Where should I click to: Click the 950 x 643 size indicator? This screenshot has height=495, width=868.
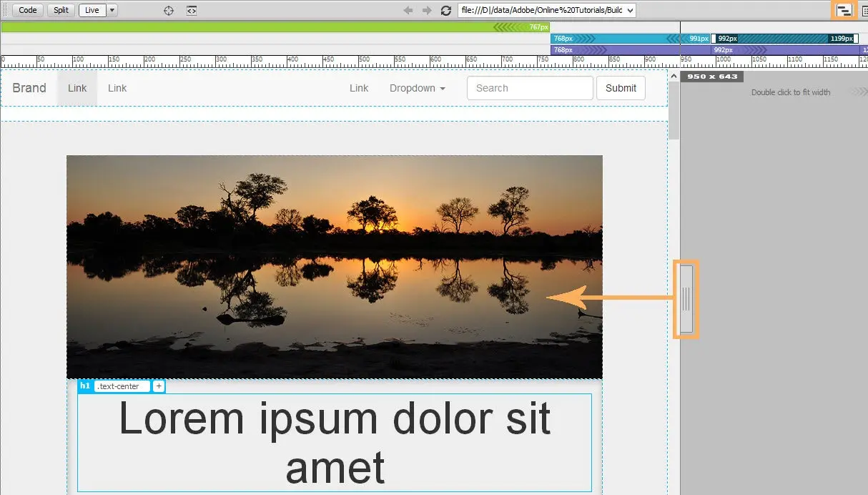click(712, 77)
